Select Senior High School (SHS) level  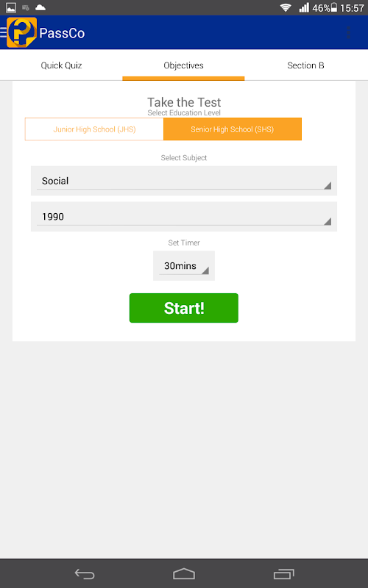233,129
